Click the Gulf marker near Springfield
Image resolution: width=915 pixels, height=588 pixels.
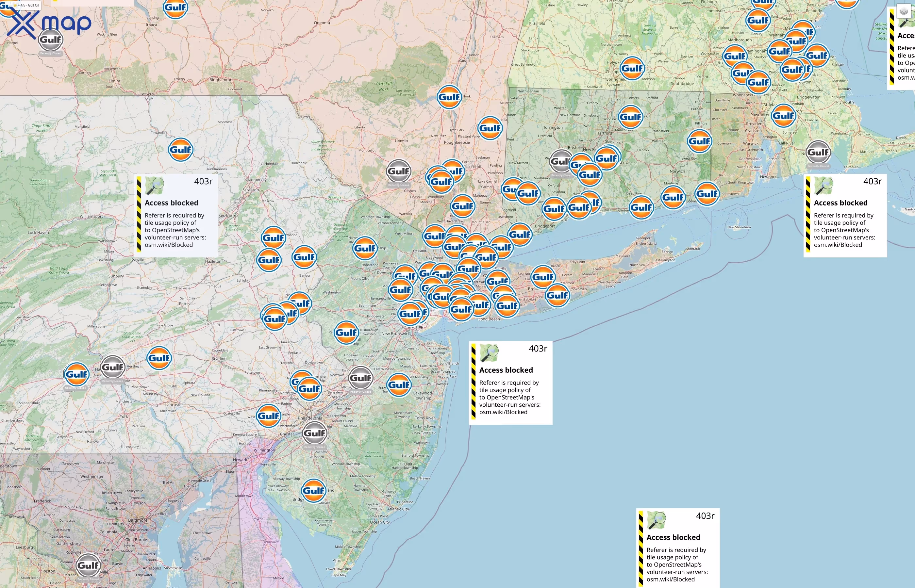pyautogui.click(x=632, y=68)
